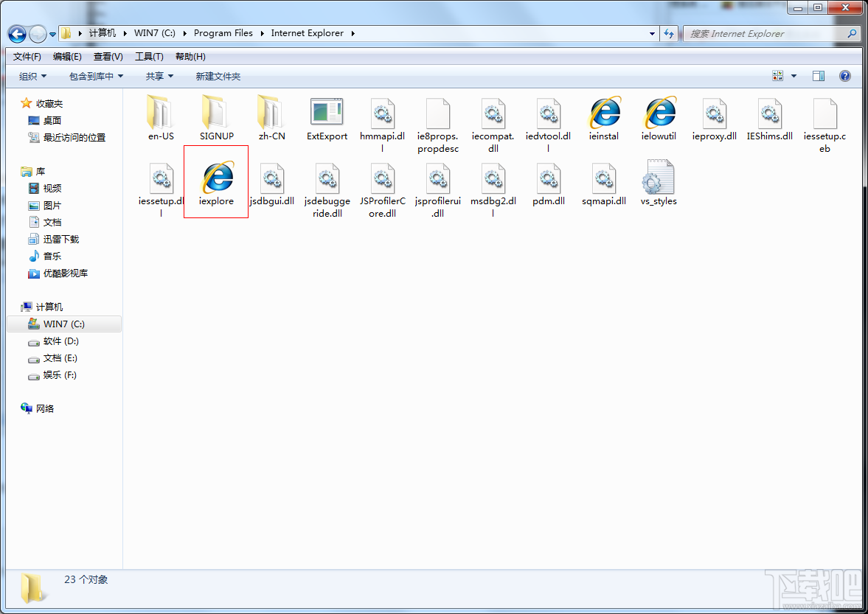Toggle the preview pane button
This screenshot has width=868, height=614.
tap(818, 77)
